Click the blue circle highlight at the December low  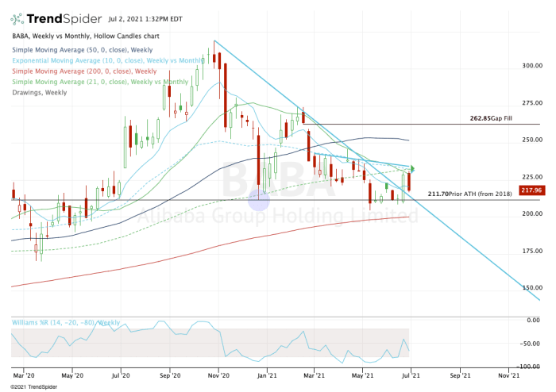coord(259,200)
